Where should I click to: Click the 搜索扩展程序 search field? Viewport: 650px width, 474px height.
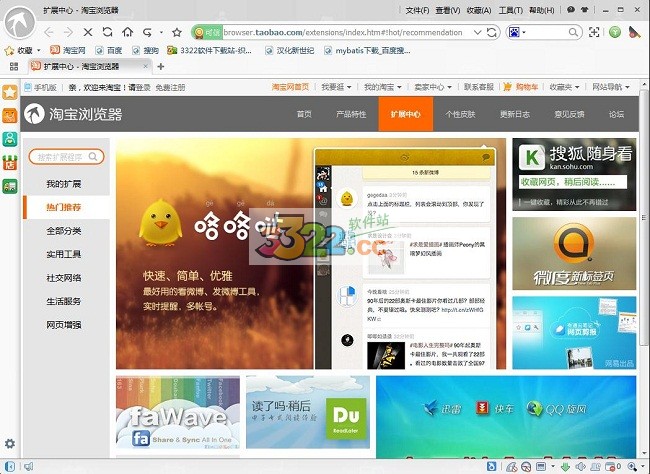click(66, 157)
